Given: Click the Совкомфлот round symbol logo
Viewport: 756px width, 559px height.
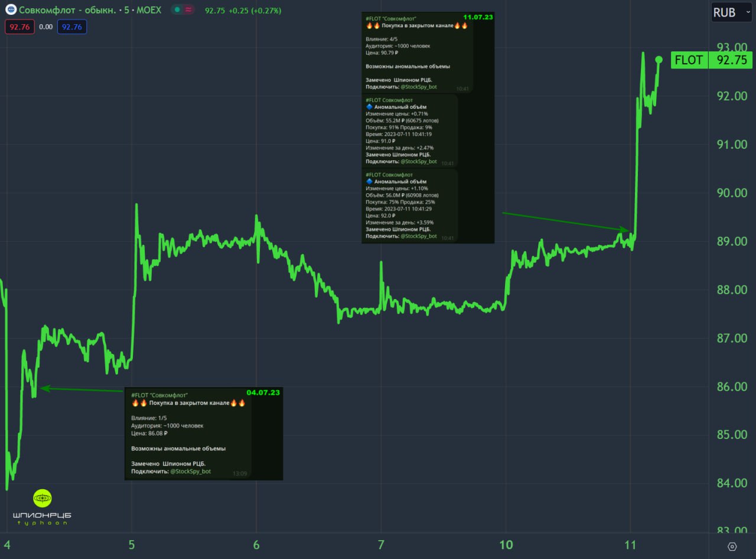Looking at the screenshot, I should click(x=11, y=10).
